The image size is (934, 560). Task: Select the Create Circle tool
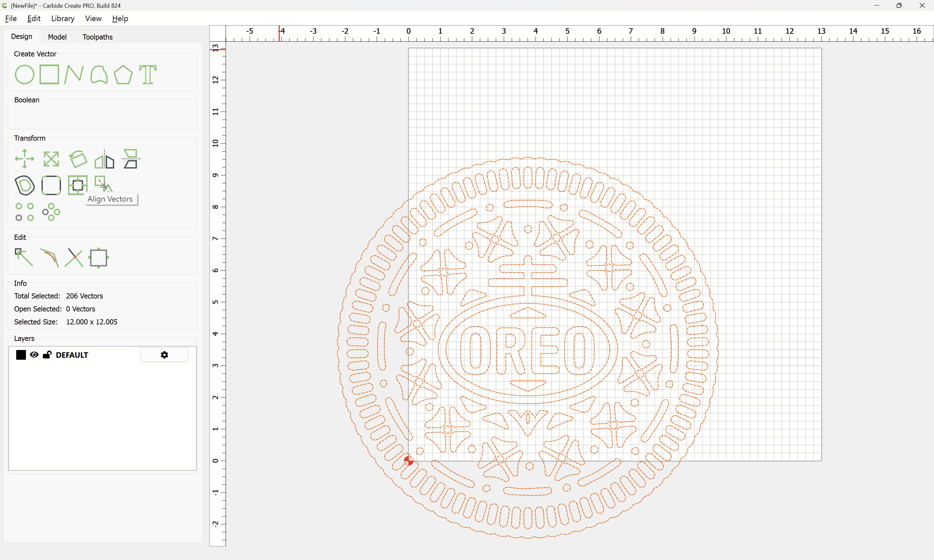[x=25, y=74]
